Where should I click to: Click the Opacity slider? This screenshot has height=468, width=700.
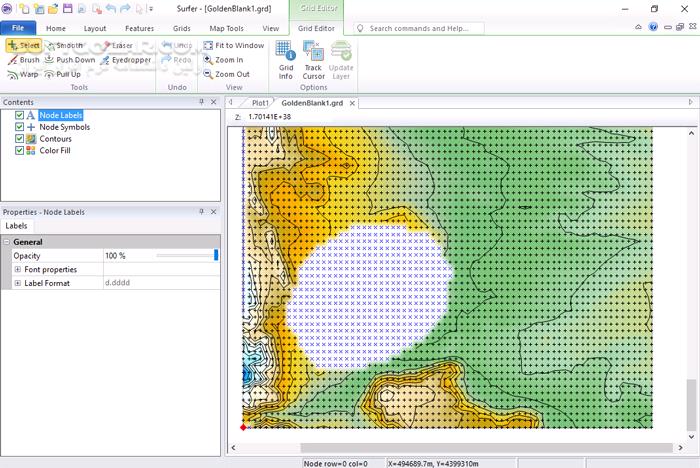(x=185, y=256)
